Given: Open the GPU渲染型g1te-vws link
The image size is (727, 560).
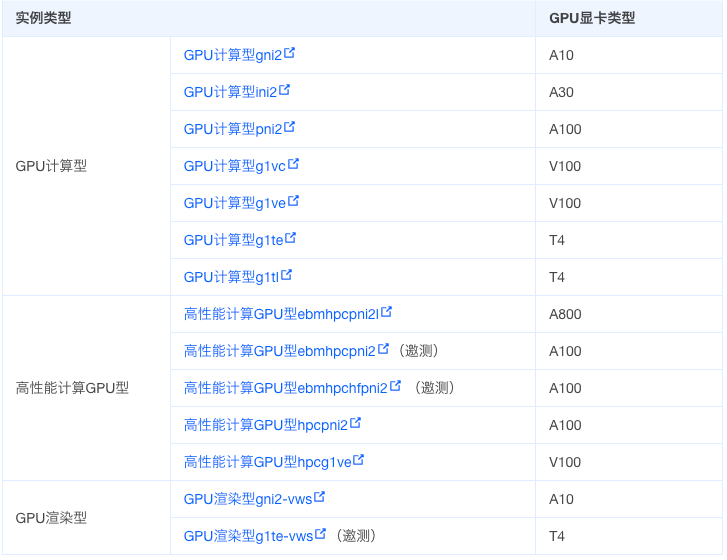Looking at the screenshot, I should coord(248,536).
